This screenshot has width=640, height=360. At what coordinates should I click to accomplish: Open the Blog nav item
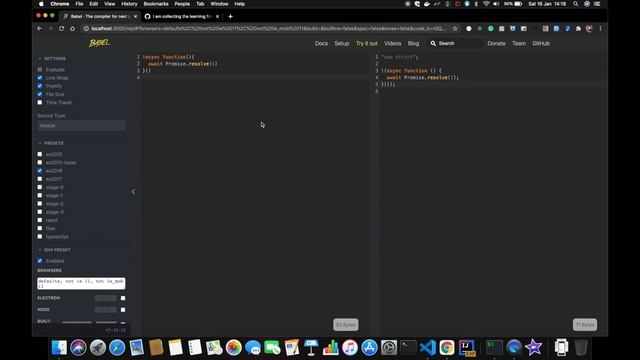(x=413, y=43)
